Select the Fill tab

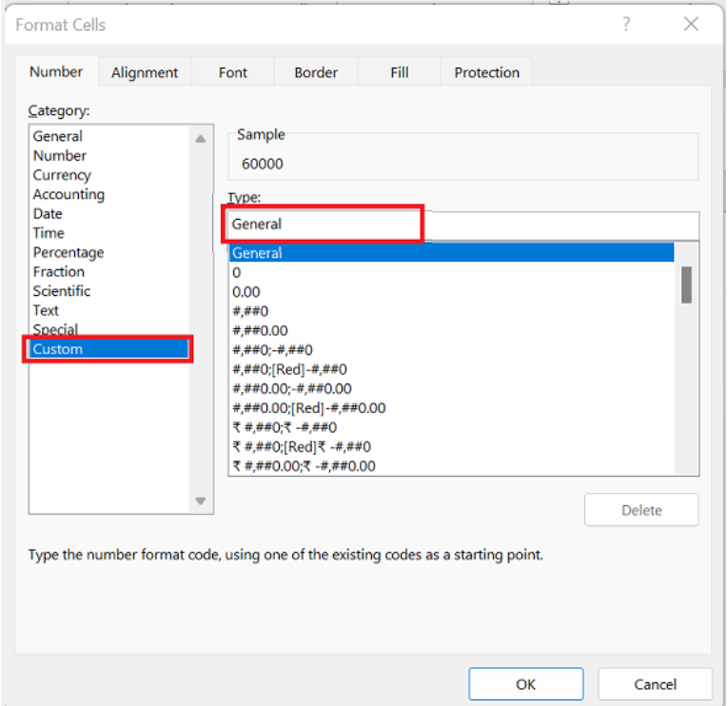click(x=400, y=72)
